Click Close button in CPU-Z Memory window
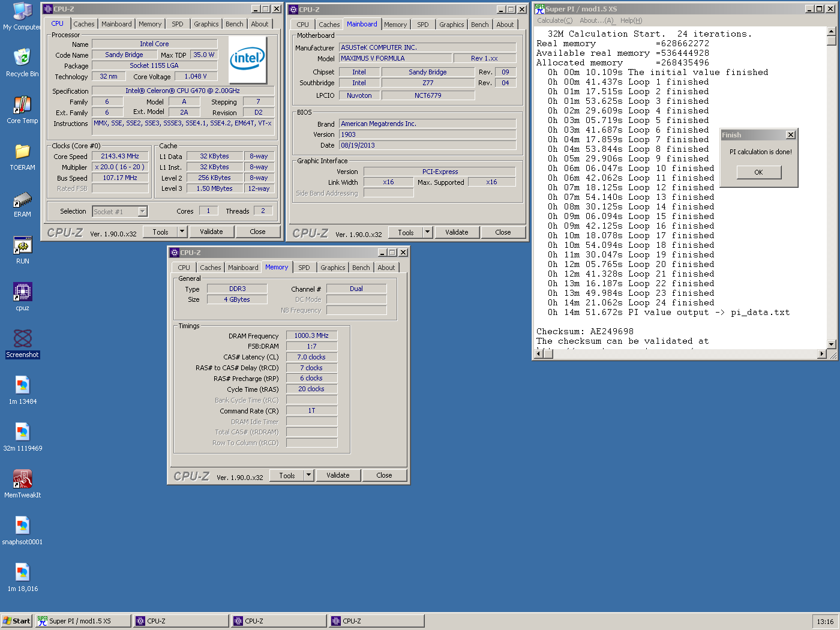 [384, 475]
